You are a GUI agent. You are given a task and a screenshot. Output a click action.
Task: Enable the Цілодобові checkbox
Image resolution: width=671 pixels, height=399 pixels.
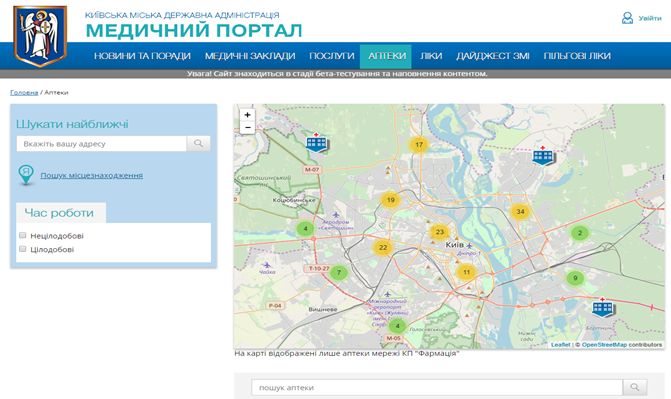click(x=23, y=249)
